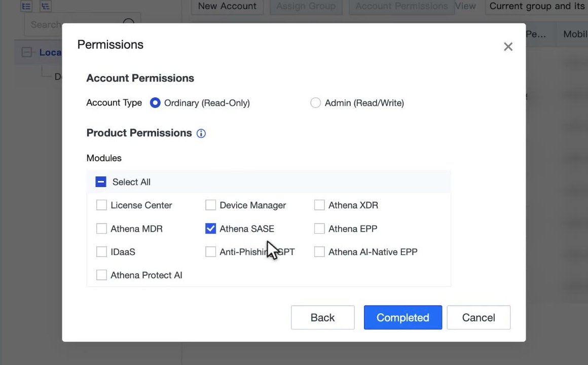
Task: Click the Completed button
Action: pyautogui.click(x=403, y=317)
